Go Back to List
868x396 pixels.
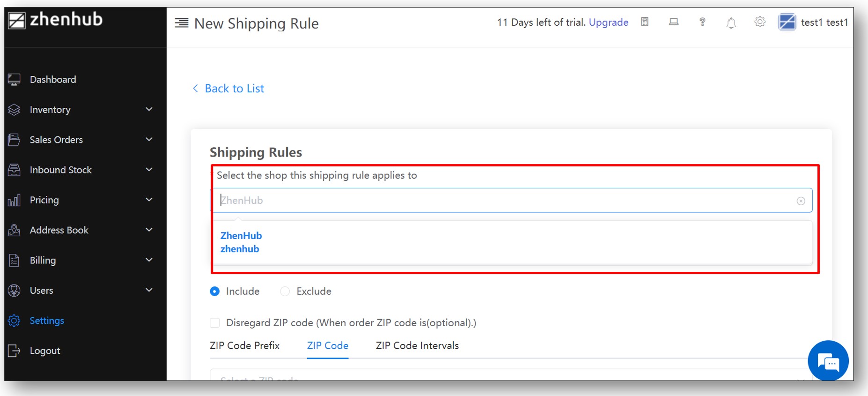point(228,89)
